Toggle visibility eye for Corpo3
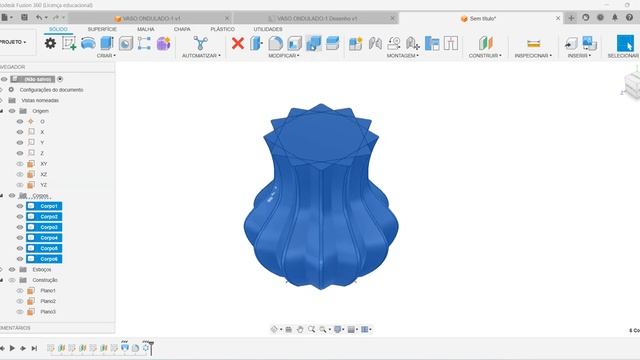This screenshot has height=360, width=640. coord(20,227)
